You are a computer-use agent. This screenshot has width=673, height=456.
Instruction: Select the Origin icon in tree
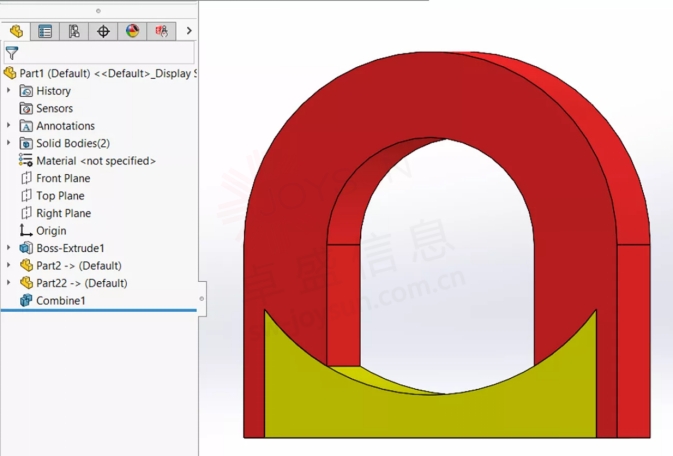click(27, 231)
